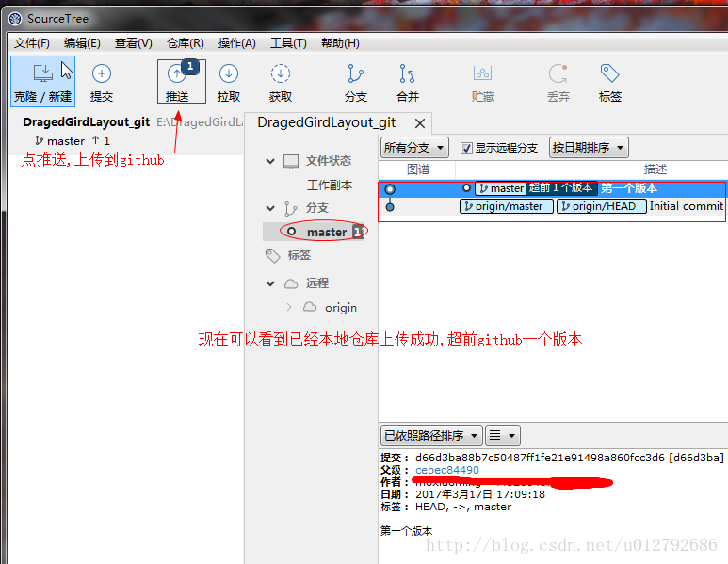The image size is (728, 564).
Task: Click the commit date 2017年3月17日 text
Action: pos(479,494)
